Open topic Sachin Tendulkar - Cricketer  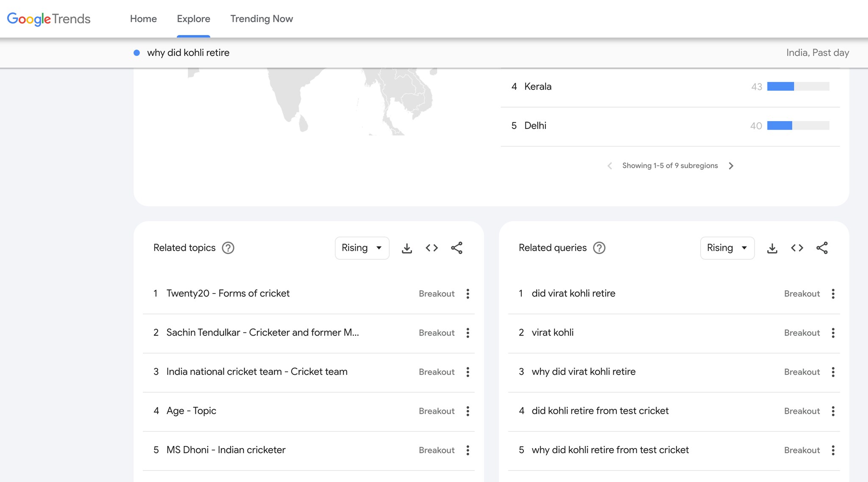click(x=263, y=332)
